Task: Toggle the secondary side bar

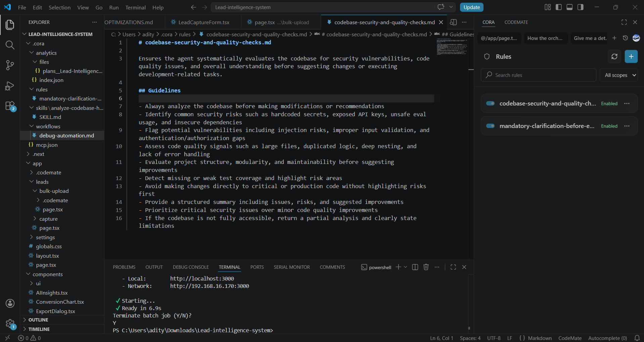Action: pos(581,7)
